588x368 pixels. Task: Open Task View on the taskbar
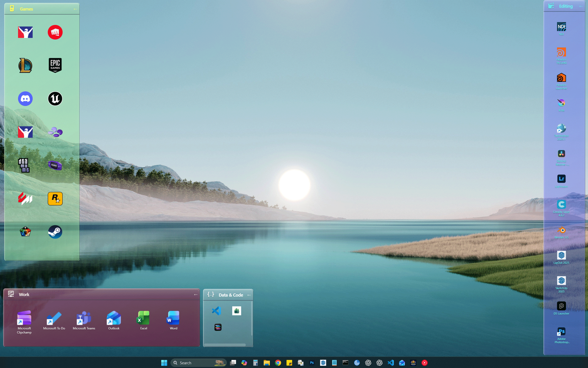pyautogui.click(x=233, y=363)
